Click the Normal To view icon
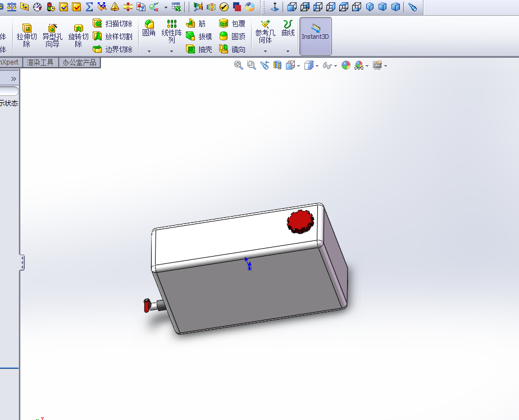Screen dimensions: 519x420 click(x=275, y=7)
